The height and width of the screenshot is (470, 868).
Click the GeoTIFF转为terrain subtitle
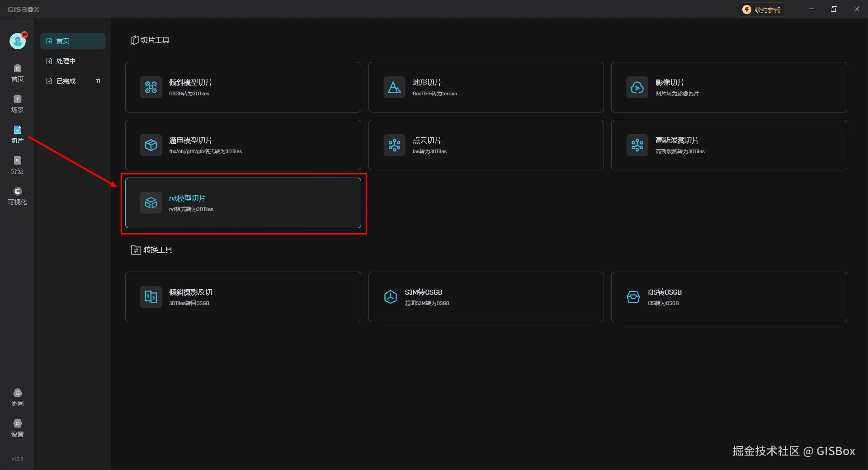tap(435, 94)
